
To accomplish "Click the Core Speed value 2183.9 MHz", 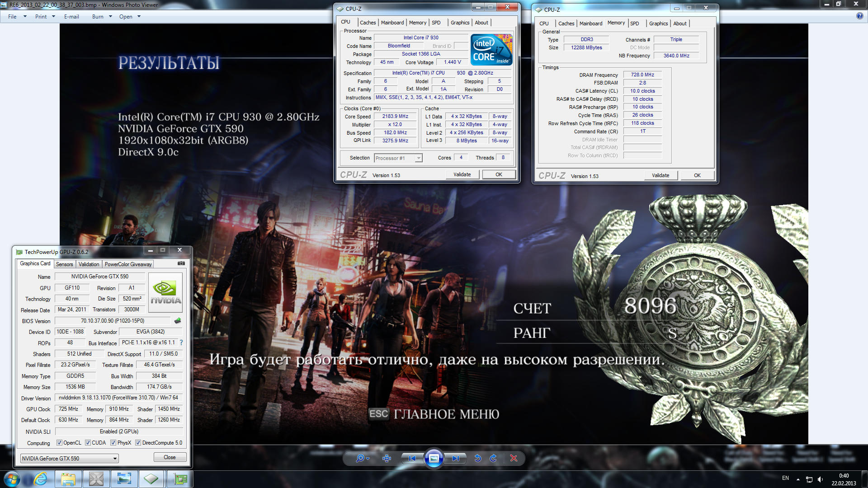I will (x=395, y=117).
